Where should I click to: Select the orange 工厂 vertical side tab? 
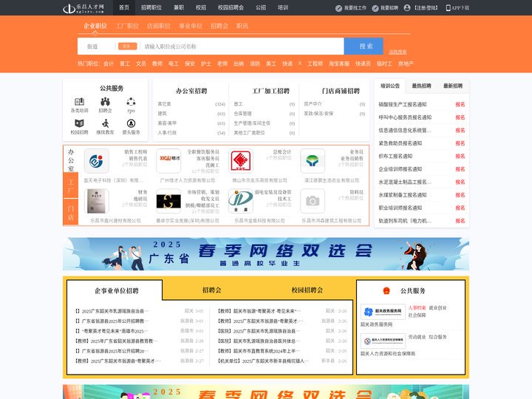(x=71, y=186)
